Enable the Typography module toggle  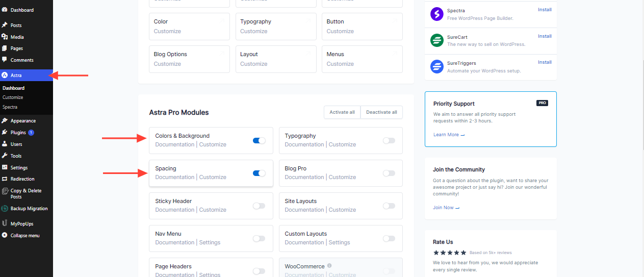coord(389,140)
